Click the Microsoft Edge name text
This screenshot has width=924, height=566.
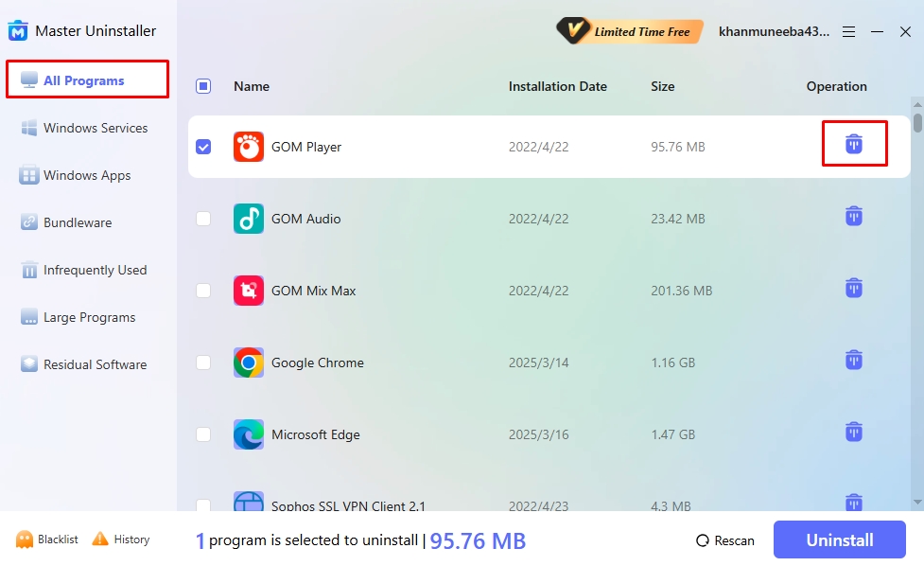click(315, 434)
